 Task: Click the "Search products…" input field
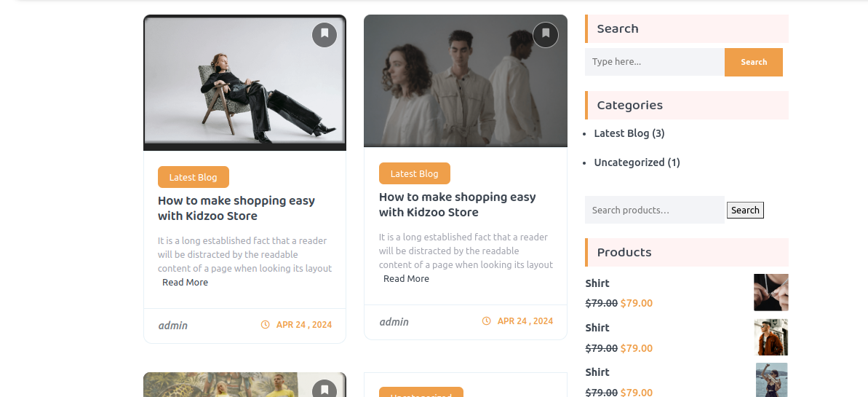coord(654,210)
